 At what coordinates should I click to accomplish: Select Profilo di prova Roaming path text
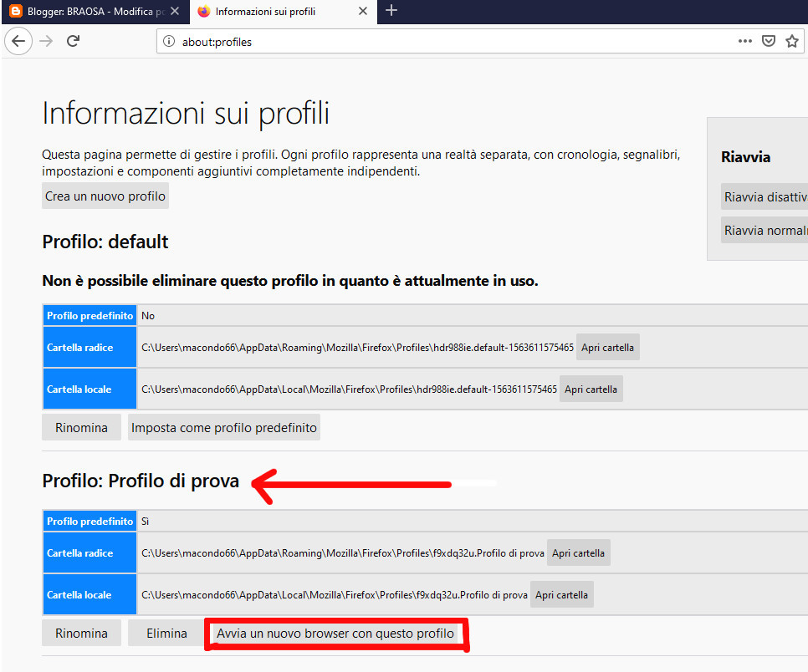(x=343, y=553)
